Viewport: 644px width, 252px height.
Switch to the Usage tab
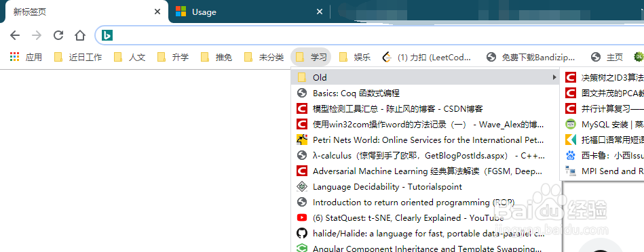click(x=249, y=12)
